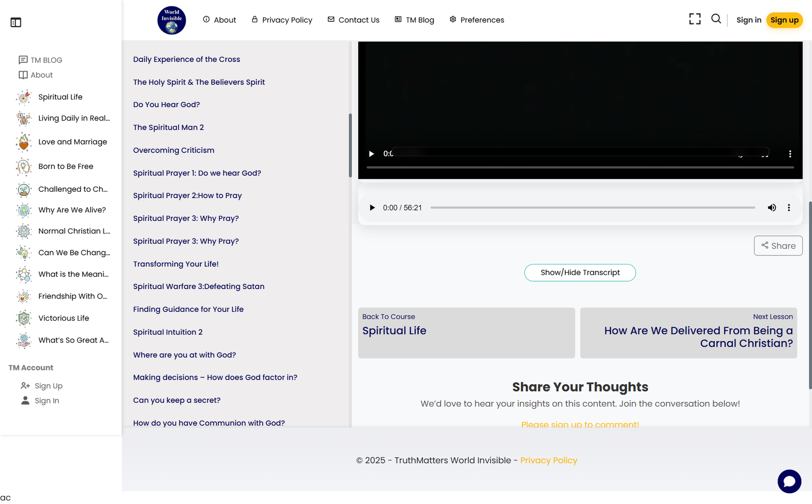This screenshot has height=504, width=812.
Task: Mute the audio player volume
Action: pyautogui.click(x=772, y=208)
